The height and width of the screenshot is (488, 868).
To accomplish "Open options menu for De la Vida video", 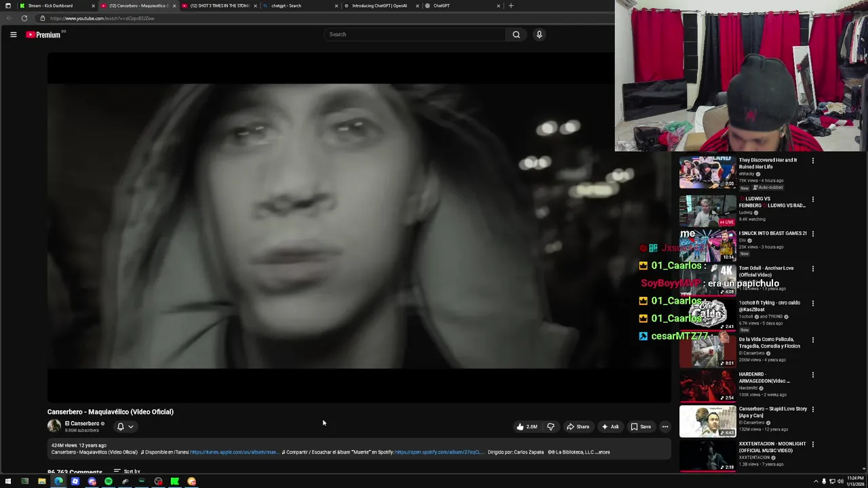I will point(813,340).
